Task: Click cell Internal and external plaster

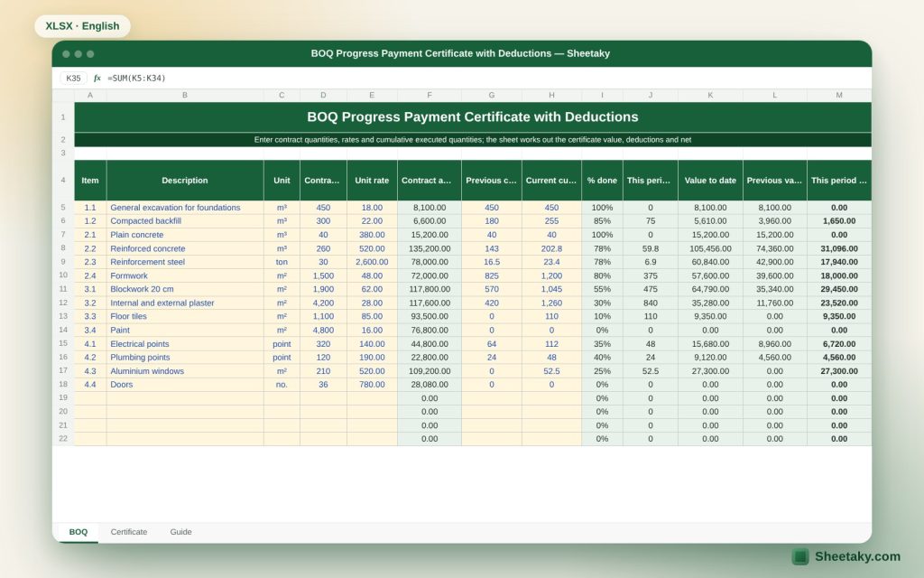Action: (185, 303)
